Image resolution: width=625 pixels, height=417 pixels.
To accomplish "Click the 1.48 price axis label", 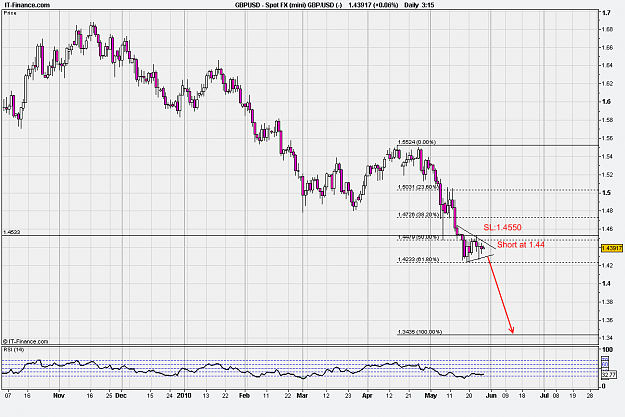I will point(608,210).
